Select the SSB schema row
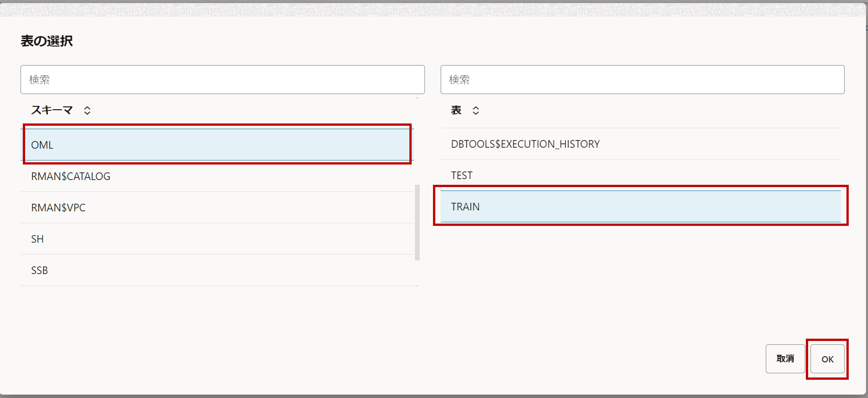The image size is (868, 398). [x=39, y=270]
